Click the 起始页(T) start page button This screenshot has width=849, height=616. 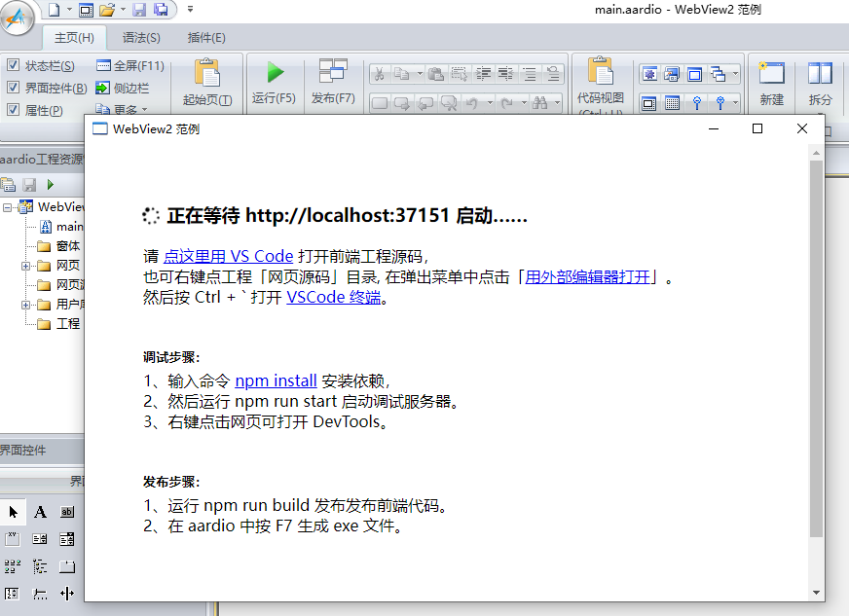pyautogui.click(x=207, y=83)
